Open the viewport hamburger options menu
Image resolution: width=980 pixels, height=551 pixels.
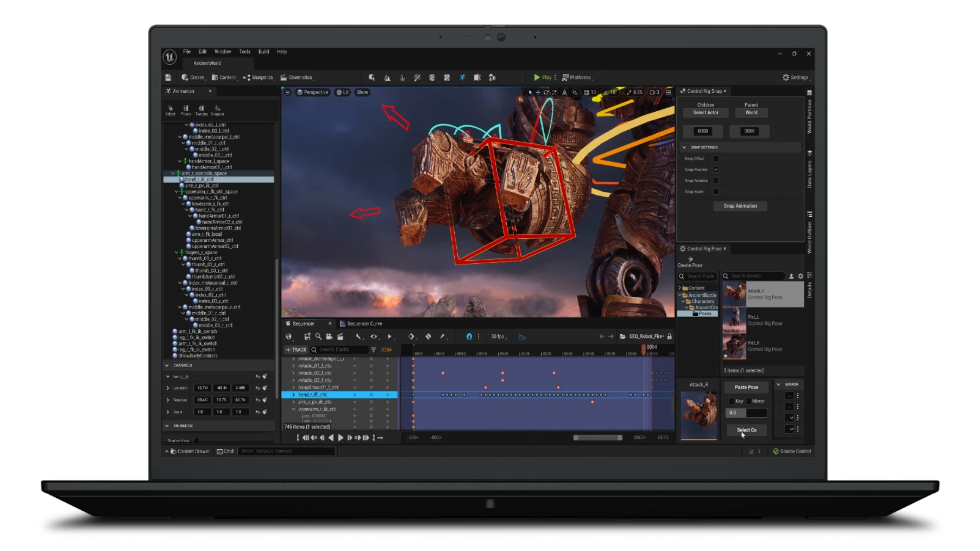287,92
